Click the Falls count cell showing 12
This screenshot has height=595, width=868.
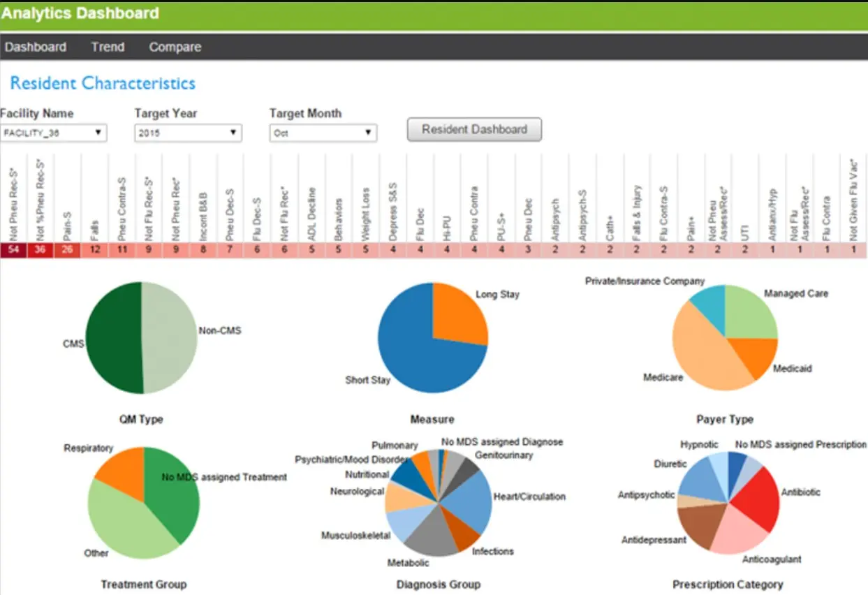pyautogui.click(x=96, y=249)
